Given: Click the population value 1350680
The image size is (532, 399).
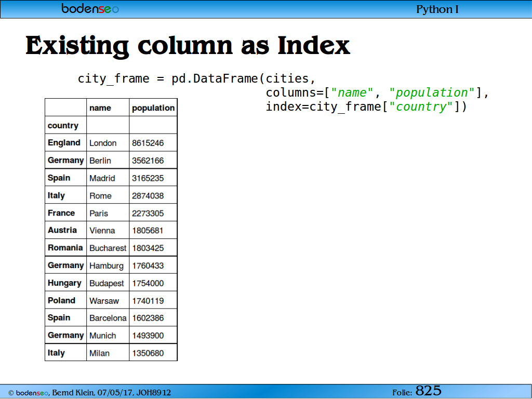Looking at the screenshot, I should pos(153,353).
